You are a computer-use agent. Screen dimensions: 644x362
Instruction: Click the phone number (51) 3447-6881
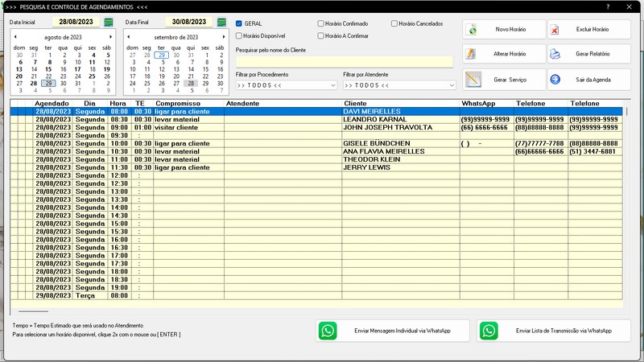pos(592,151)
